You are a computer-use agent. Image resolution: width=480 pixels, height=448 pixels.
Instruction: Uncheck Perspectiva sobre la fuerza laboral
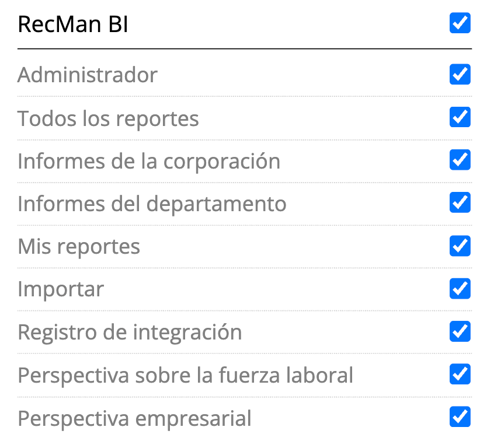[460, 374]
